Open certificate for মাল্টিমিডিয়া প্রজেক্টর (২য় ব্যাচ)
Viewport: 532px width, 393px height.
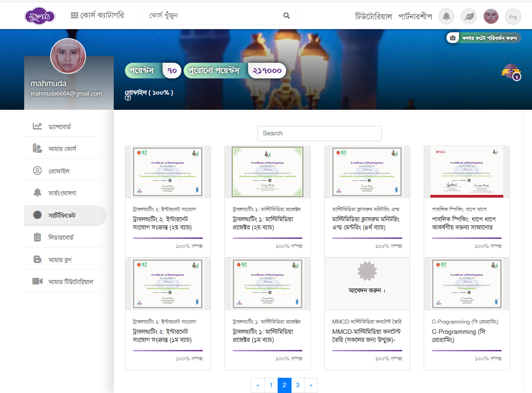point(267,172)
